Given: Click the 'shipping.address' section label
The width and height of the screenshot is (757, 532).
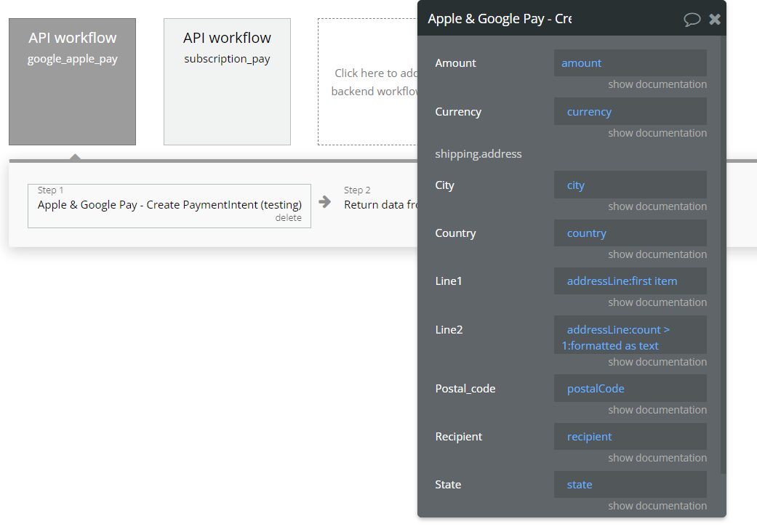Looking at the screenshot, I should (478, 154).
